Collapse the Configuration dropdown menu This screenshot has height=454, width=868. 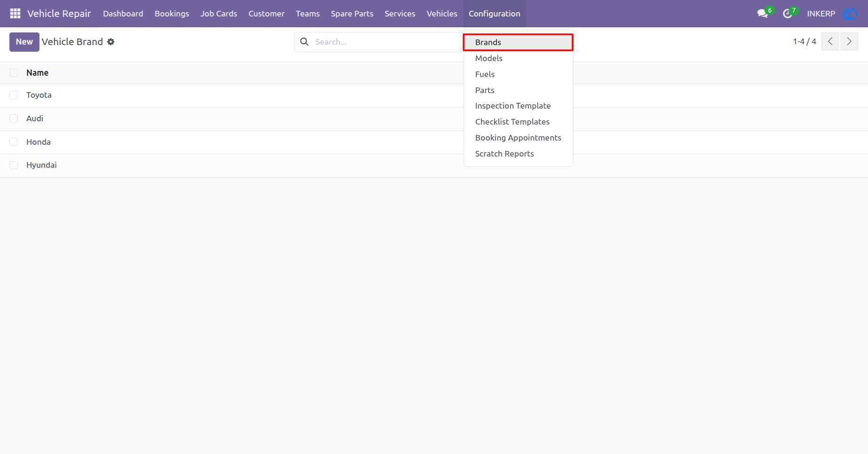point(495,14)
